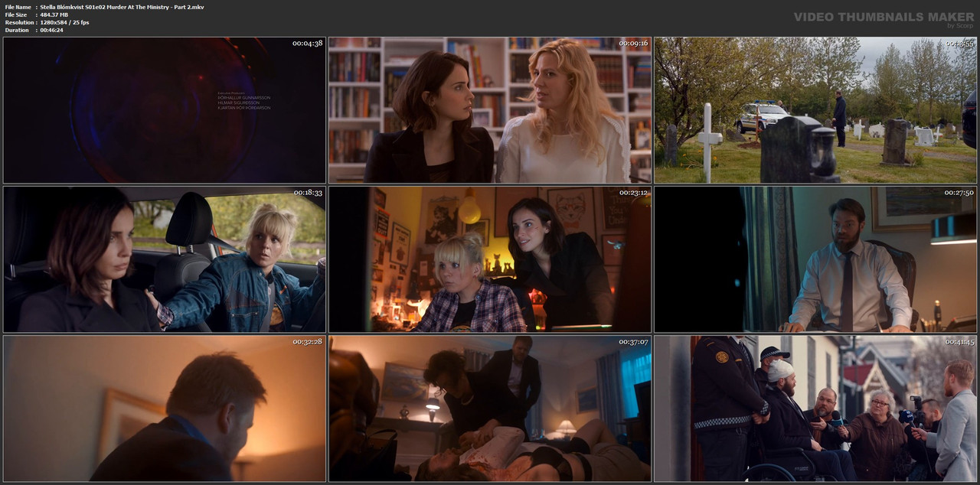This screenshot has width=980, height=485.
Task: Open the graveyard thumbnail with police car
Action: (815, 110)
